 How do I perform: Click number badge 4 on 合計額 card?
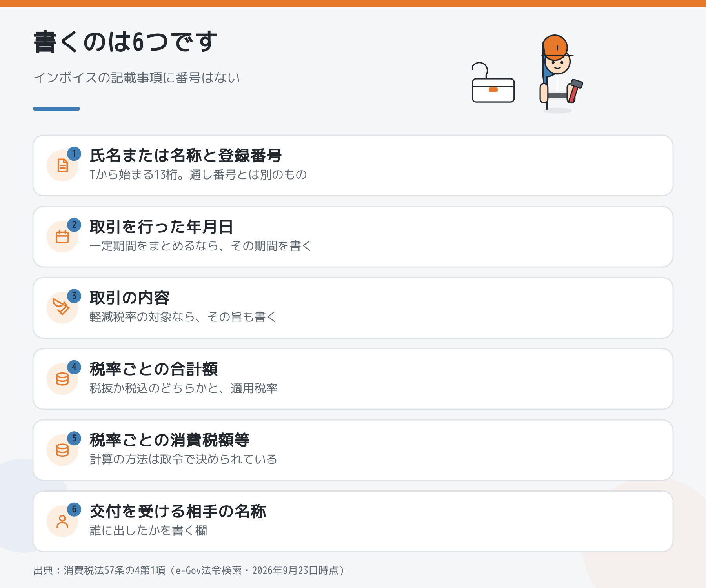click(x=74, y=367)
